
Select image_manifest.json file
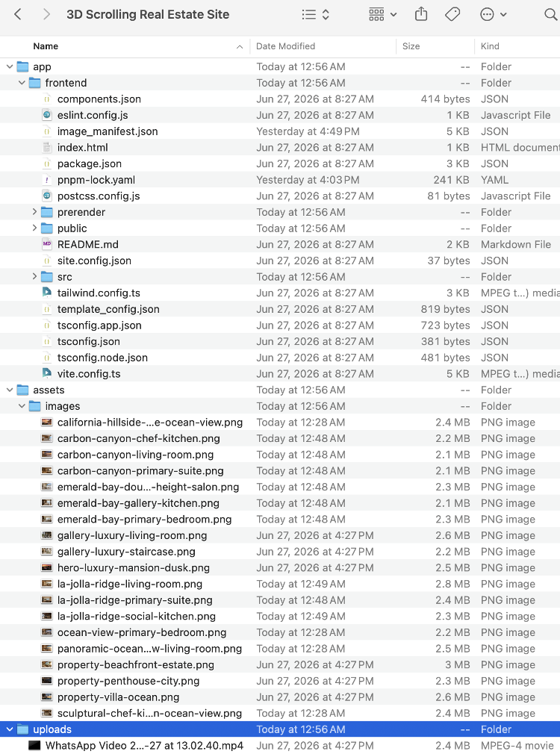click(108, 131)
